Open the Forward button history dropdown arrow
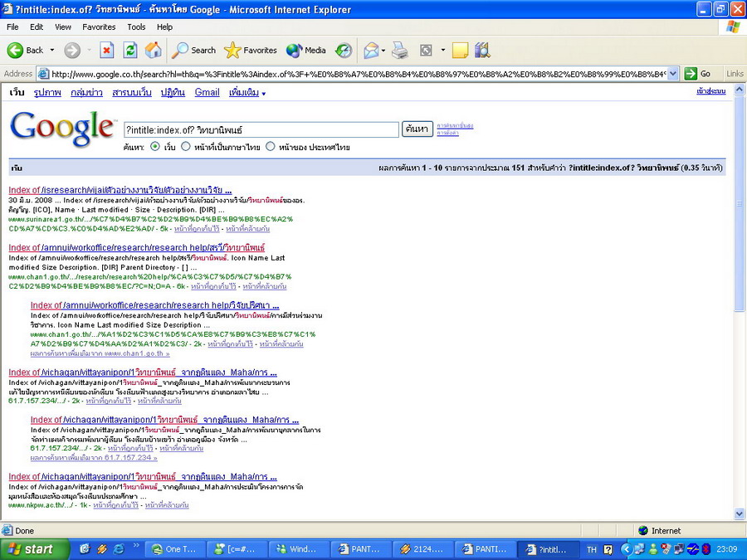Viewport: 747px width, 560px height. point(89,50)
